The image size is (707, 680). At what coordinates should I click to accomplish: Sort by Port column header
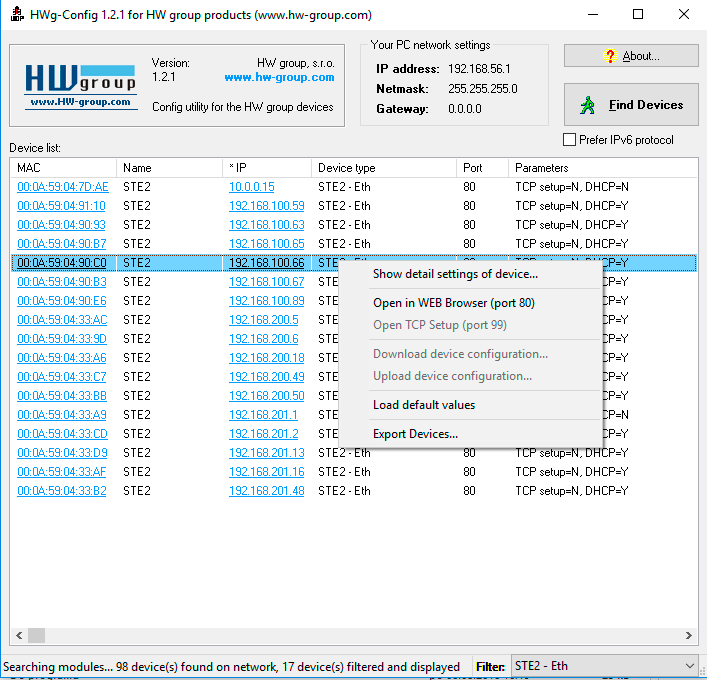point(482,168)
